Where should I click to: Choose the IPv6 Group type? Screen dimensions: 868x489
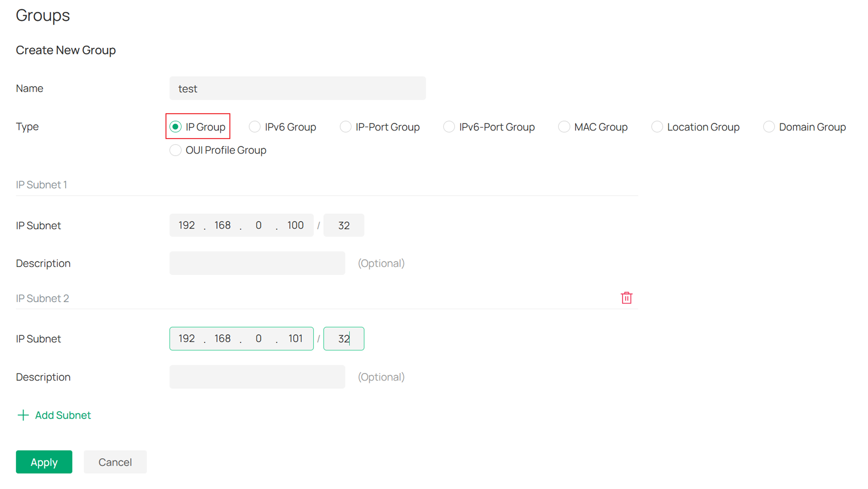pos(255,127)
